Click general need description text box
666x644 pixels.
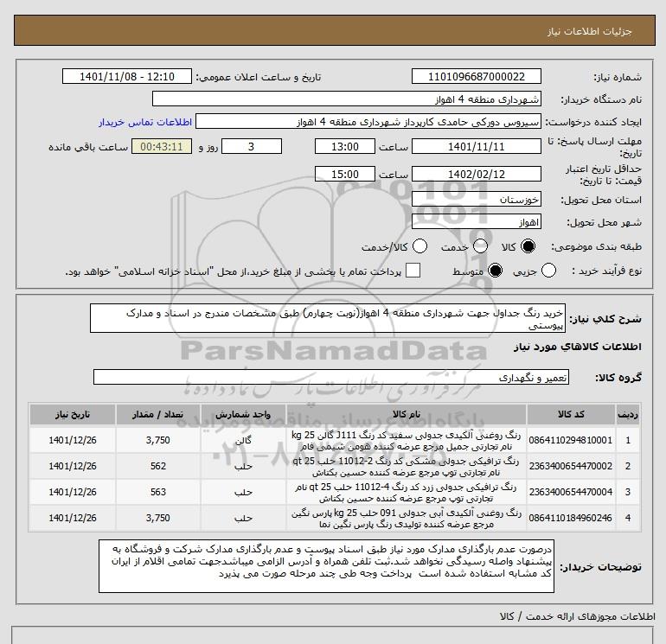click(328, 318)
